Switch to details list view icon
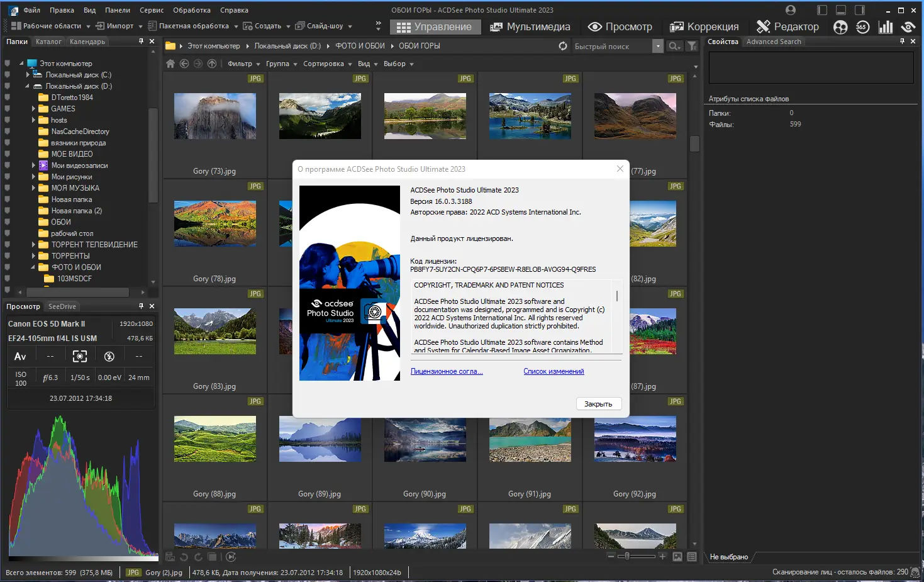This screenshot has height=582, width=924. (692, 557)
